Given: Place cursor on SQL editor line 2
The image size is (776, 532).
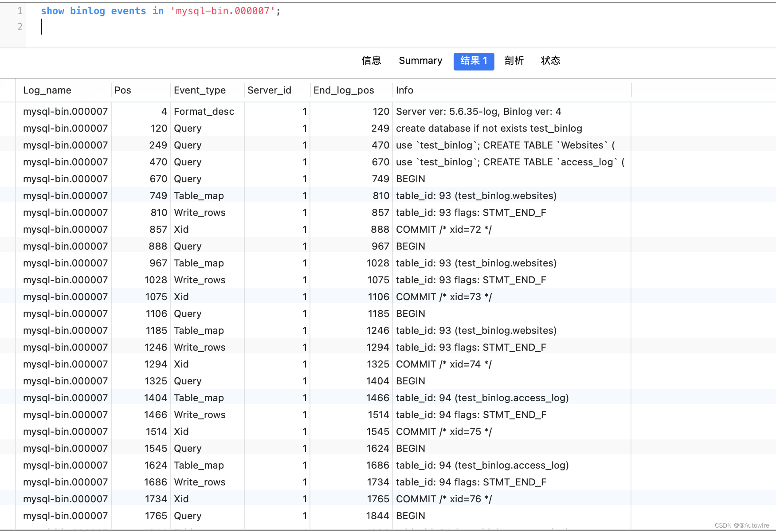Looking at the screenshot, I should click(x=399, y=27).
